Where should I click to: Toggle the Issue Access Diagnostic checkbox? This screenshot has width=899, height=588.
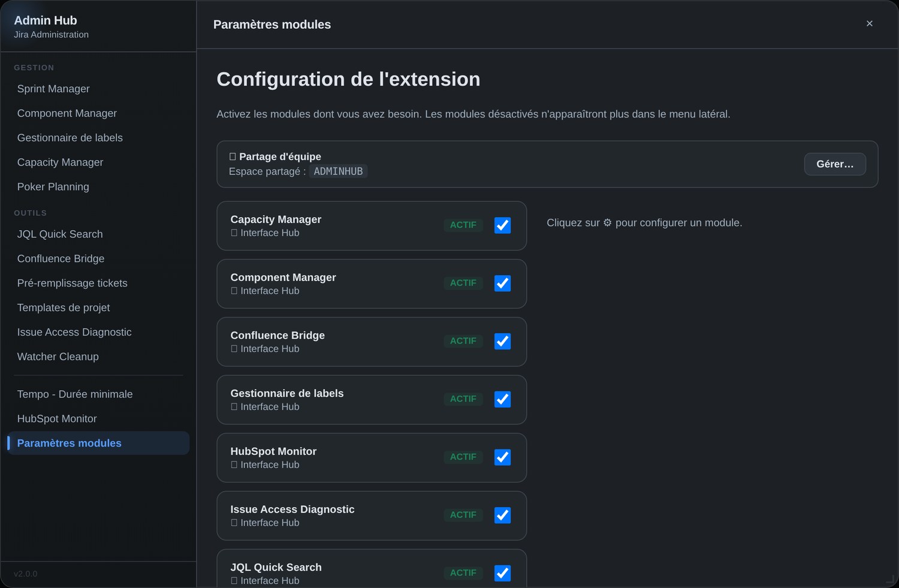[x=502, y=515]
